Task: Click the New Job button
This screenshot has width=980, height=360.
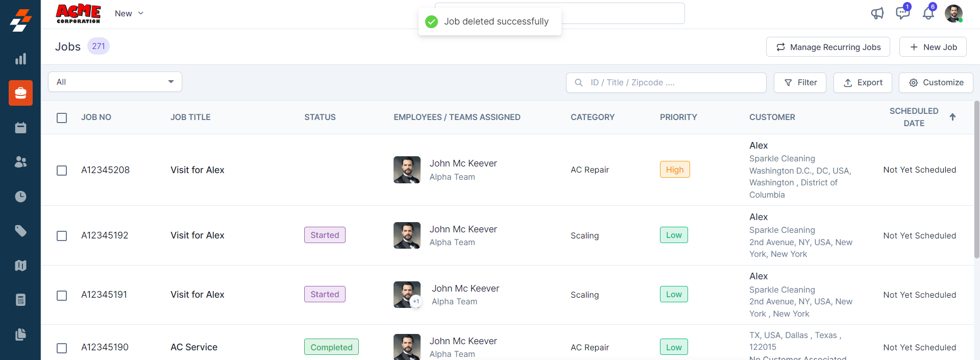Action: point(933,47)
